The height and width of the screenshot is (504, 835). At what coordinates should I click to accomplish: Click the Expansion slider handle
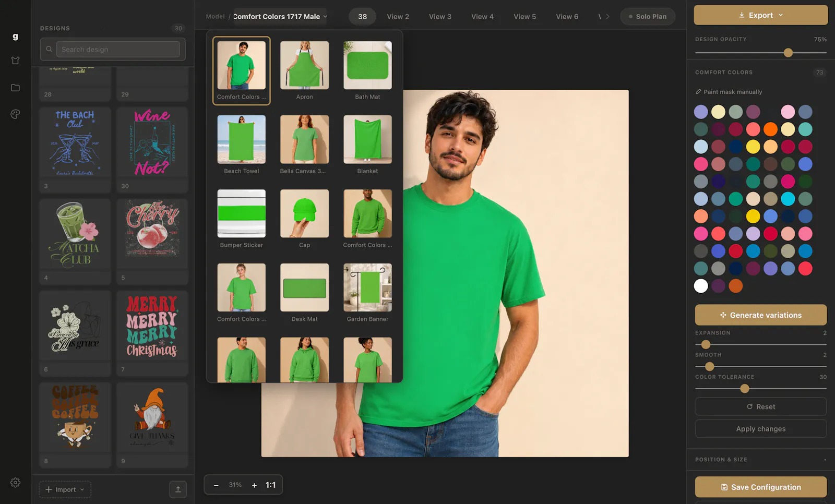[706, 344]
